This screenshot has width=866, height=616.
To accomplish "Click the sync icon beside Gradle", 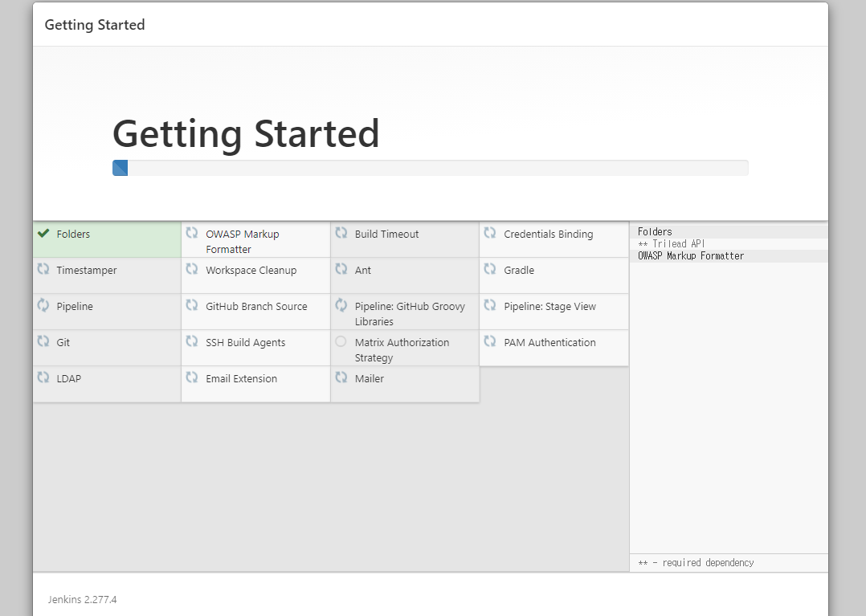I will click(490, 269).
